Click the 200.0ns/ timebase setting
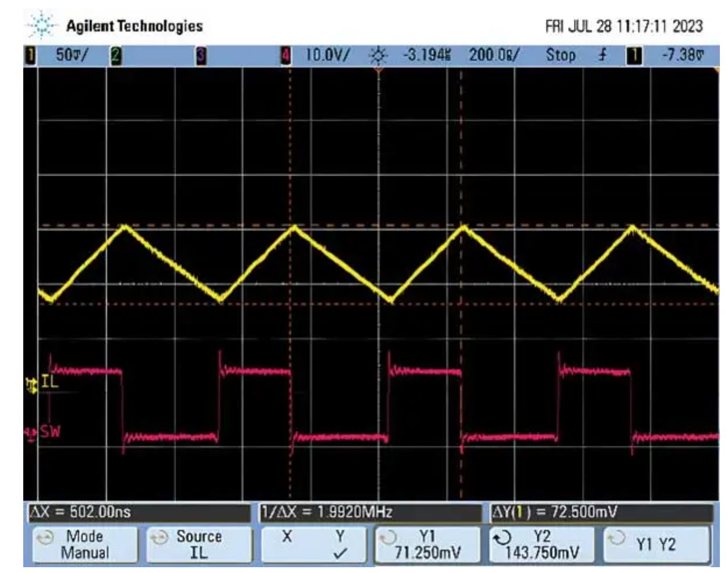 click(494, 56)
